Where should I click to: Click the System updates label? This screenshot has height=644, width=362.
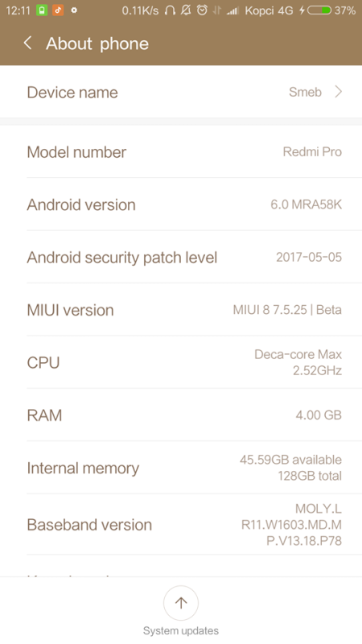point(180,631)
